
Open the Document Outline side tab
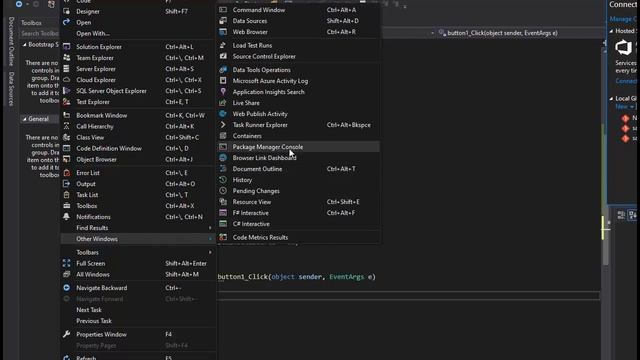[x=11, y=41]
